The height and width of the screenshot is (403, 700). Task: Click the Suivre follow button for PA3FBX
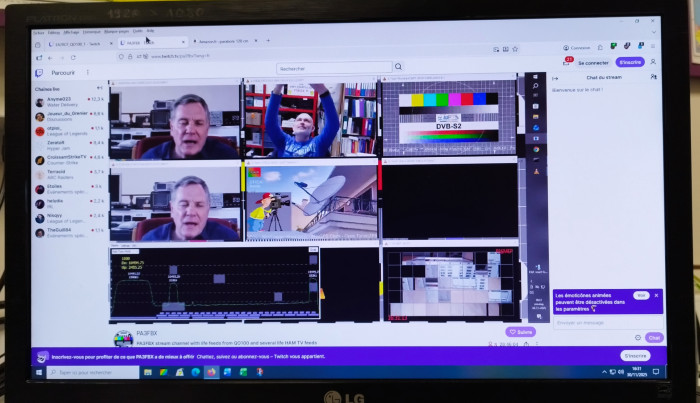pos(521,332)
